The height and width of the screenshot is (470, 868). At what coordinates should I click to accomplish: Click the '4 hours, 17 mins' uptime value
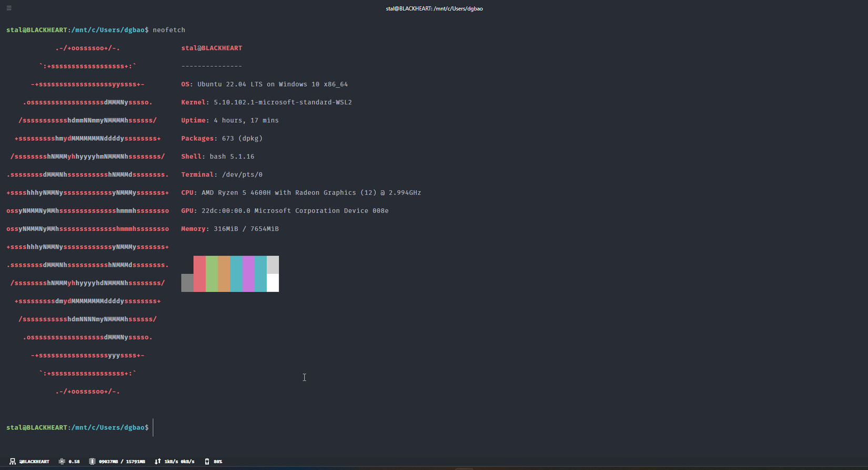click(246, 120)
